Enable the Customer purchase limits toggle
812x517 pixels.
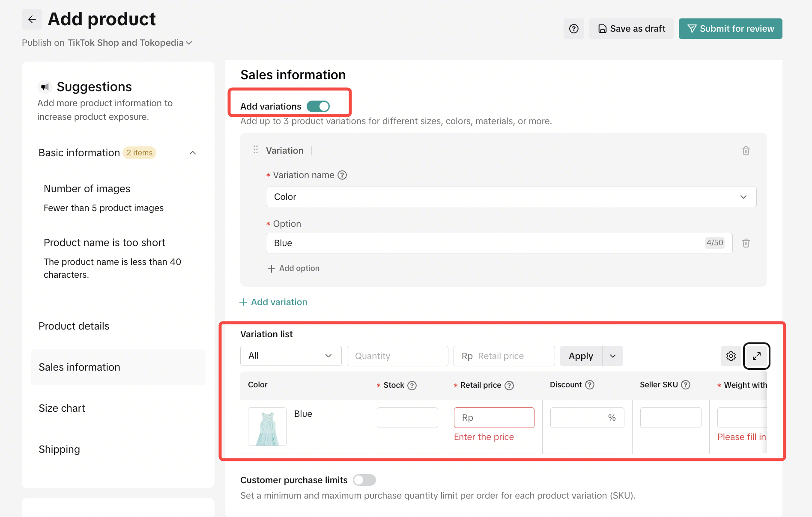364,480
